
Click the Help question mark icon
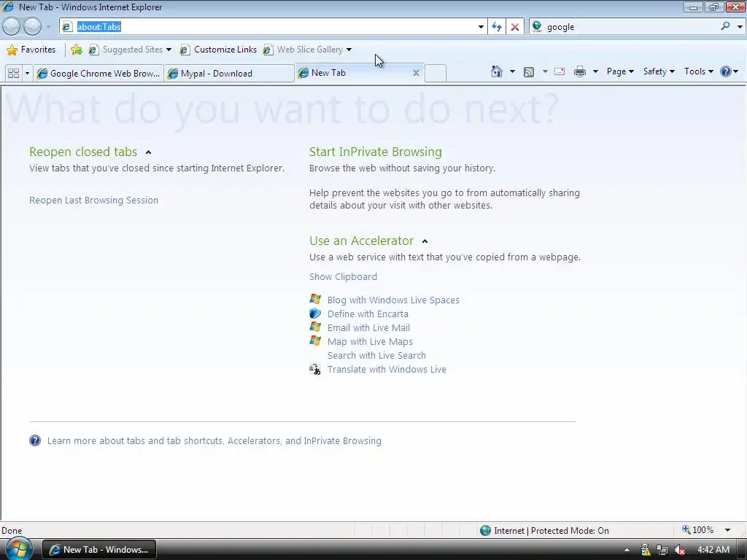click(726, 71)
